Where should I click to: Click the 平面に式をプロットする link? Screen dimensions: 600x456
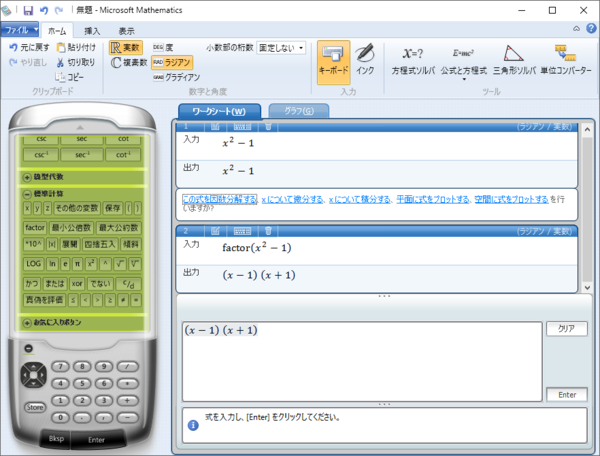click(432, 199)
